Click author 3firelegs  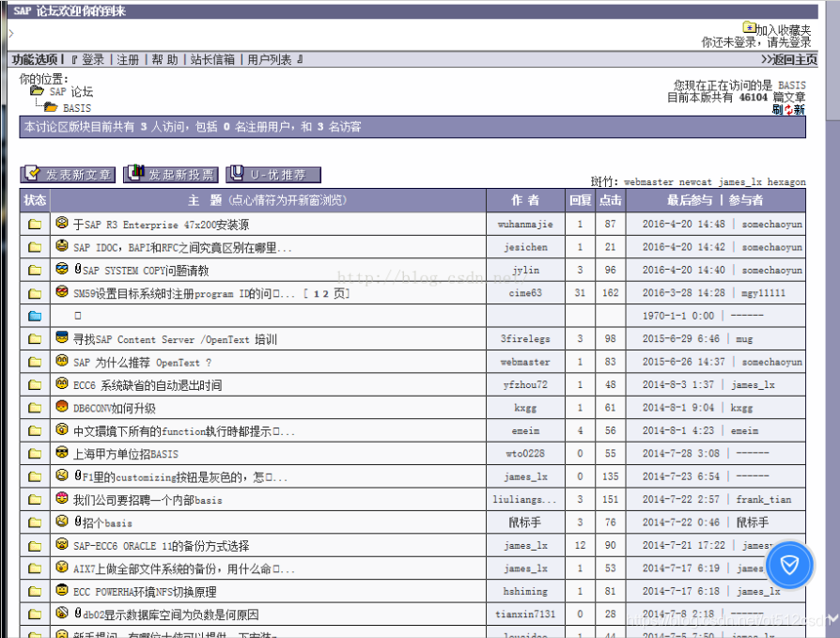pyautogui.click(x=525, y=339)
